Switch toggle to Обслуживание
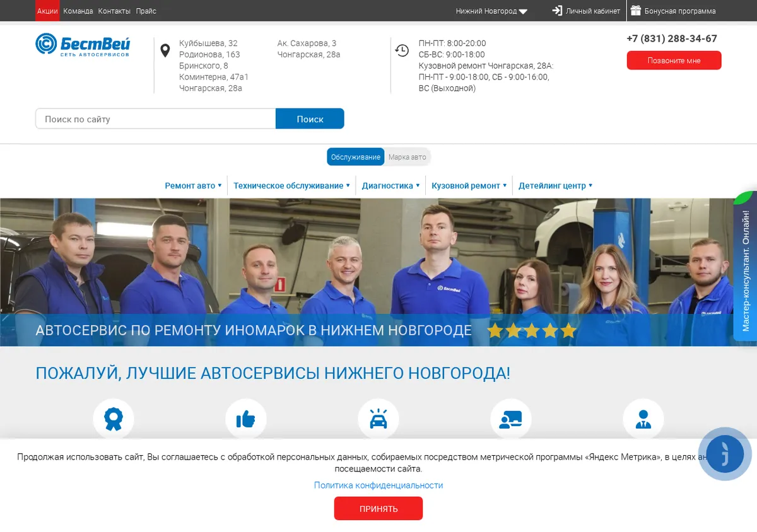The width and height of the screenshot is (757, 532). coord(356,157)
